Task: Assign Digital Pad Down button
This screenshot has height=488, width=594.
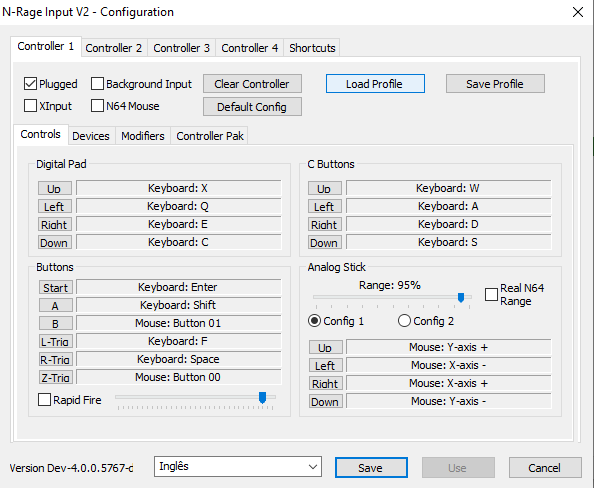Action: (55, 242)
